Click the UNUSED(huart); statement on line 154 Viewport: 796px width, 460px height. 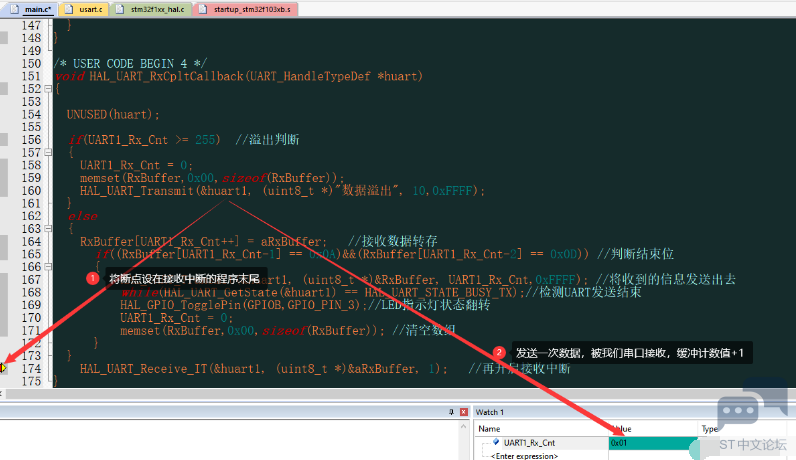pyautogui.click(x=113, y=114)
